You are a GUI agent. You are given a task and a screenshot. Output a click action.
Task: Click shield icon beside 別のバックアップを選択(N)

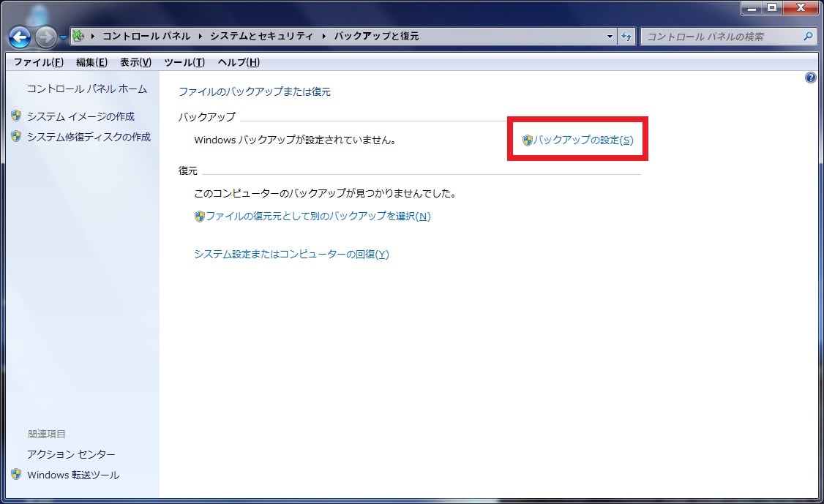199,216
